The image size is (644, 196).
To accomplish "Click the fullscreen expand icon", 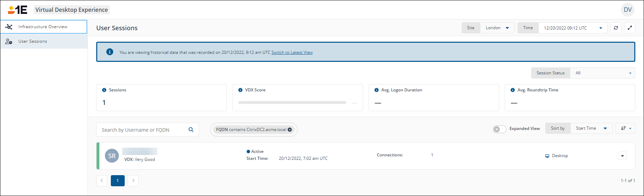I will 630,28.
